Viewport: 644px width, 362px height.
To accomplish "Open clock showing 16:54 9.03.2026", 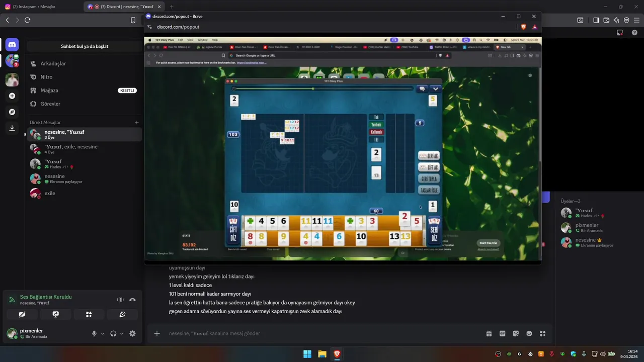I will (629, 354).
